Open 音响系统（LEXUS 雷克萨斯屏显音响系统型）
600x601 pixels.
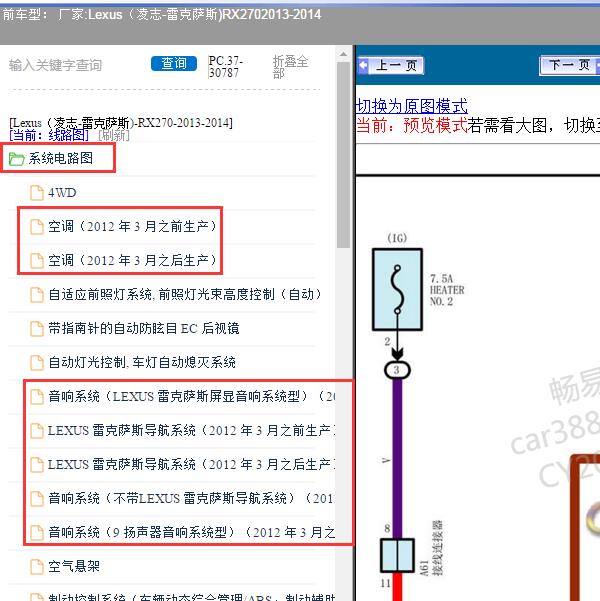192,396
